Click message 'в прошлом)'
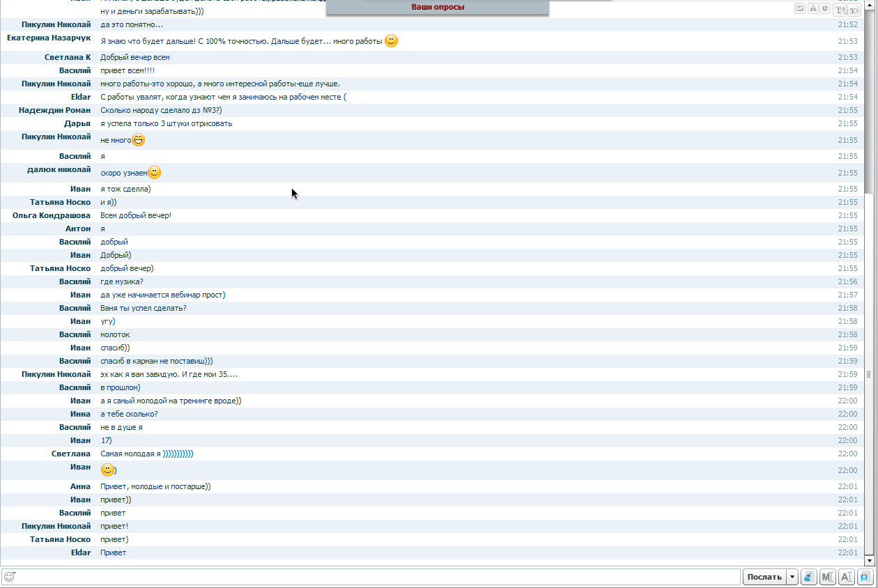 point(121,387)
